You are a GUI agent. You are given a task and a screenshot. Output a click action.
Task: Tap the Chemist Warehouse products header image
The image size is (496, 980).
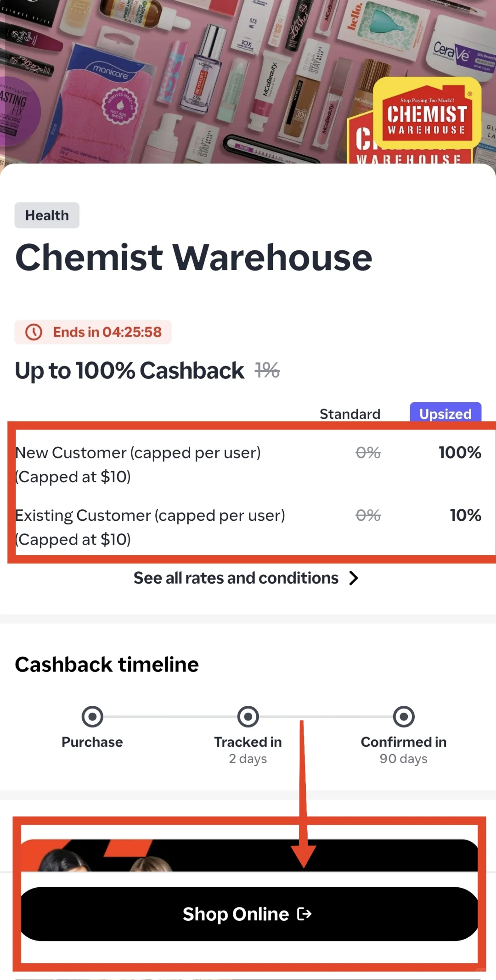pos(248,82)
